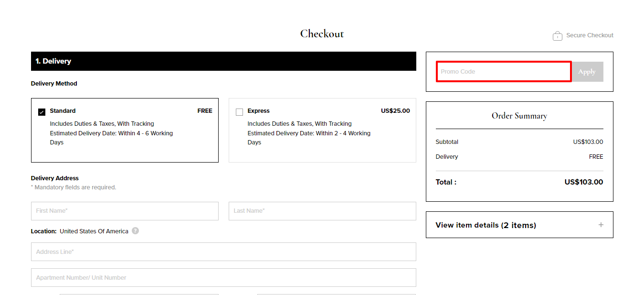Viewport: 644px width, 295px height.
Task: Select the Address Line field
Action: (x=223, y=252)
